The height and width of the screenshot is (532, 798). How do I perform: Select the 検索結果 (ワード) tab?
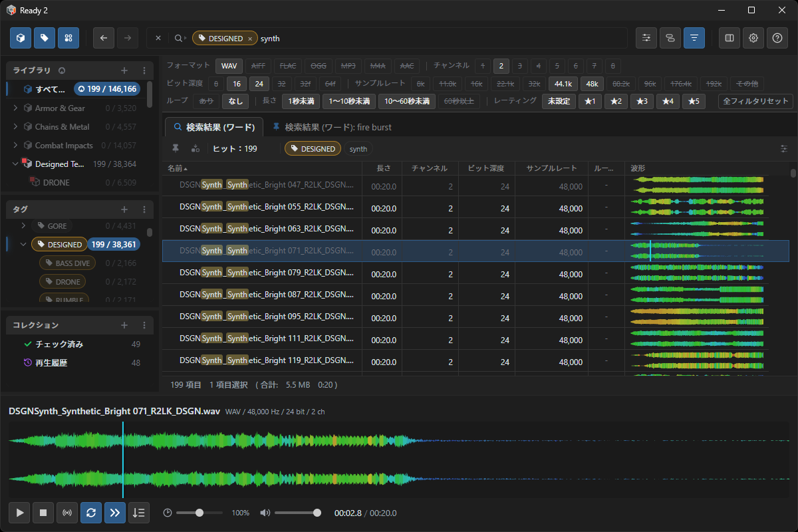[214, 126]
